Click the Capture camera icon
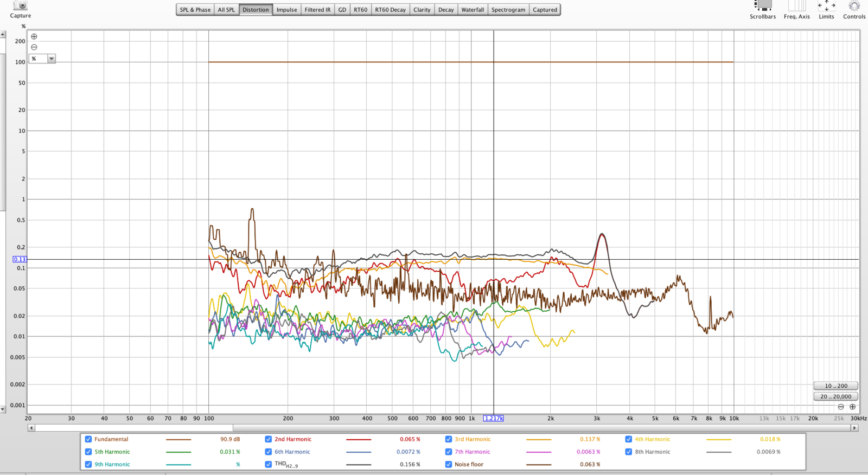Viewport: 868px width, 475px height. point(21,5)
